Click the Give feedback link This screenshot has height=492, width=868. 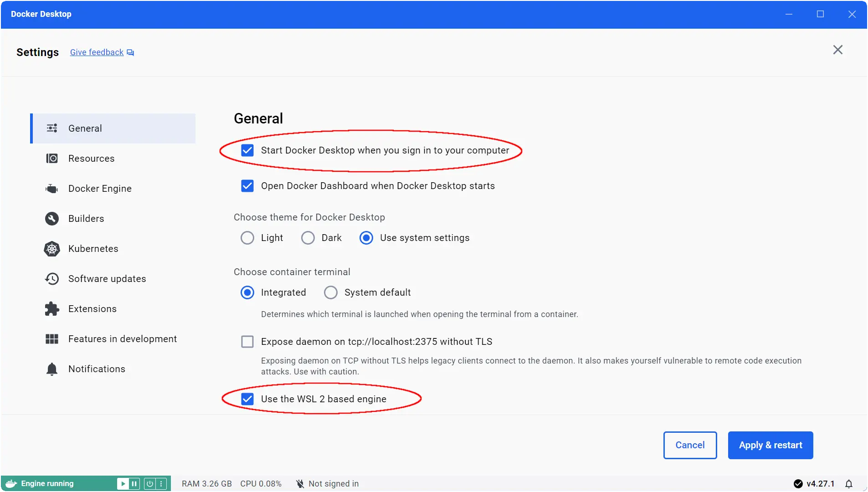pos(97,52)
